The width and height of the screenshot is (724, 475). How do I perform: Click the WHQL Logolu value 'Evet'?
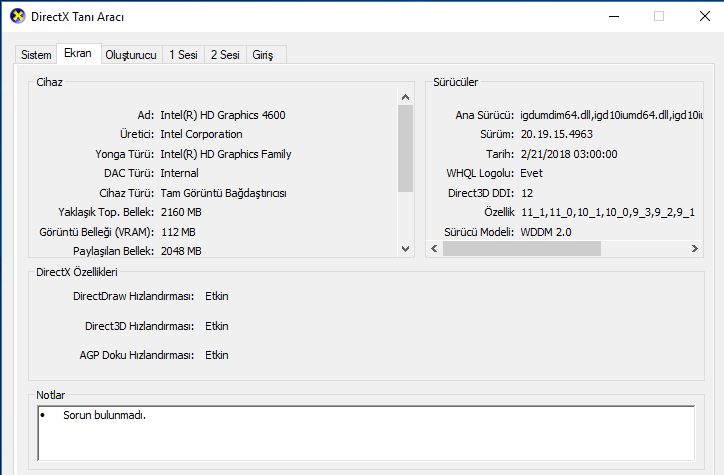531,173
